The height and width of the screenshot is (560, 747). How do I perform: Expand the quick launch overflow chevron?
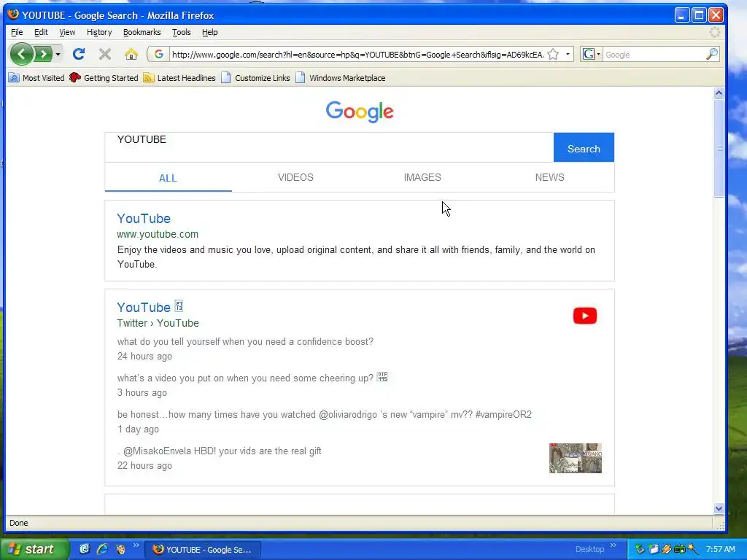(x=136, y=545)
